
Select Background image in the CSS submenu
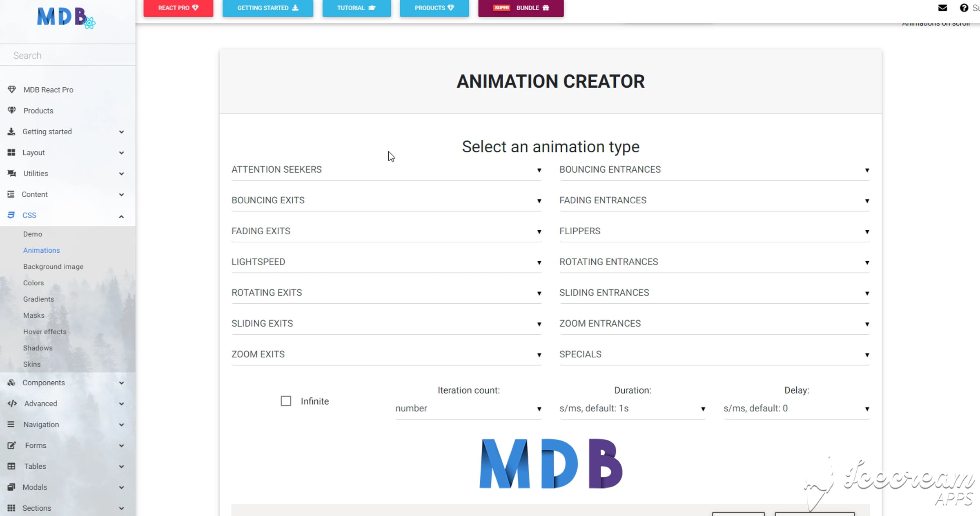click(53, 267)
